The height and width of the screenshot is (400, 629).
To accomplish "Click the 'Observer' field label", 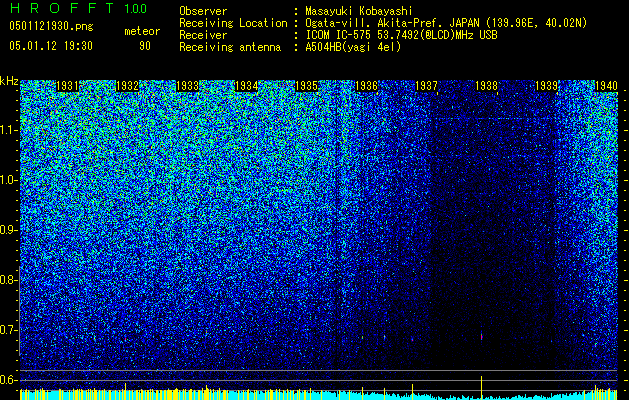I will tap(203, 11).
